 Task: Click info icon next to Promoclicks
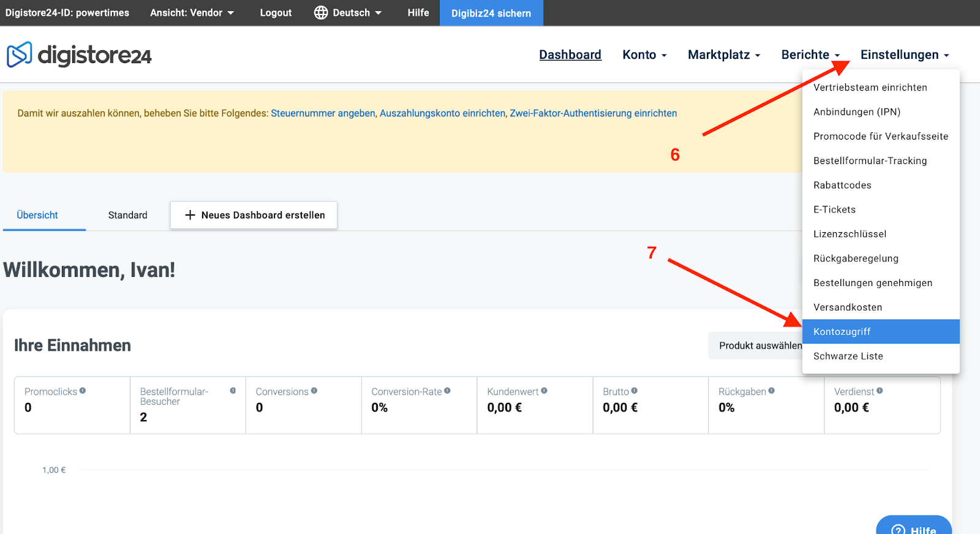83,391
